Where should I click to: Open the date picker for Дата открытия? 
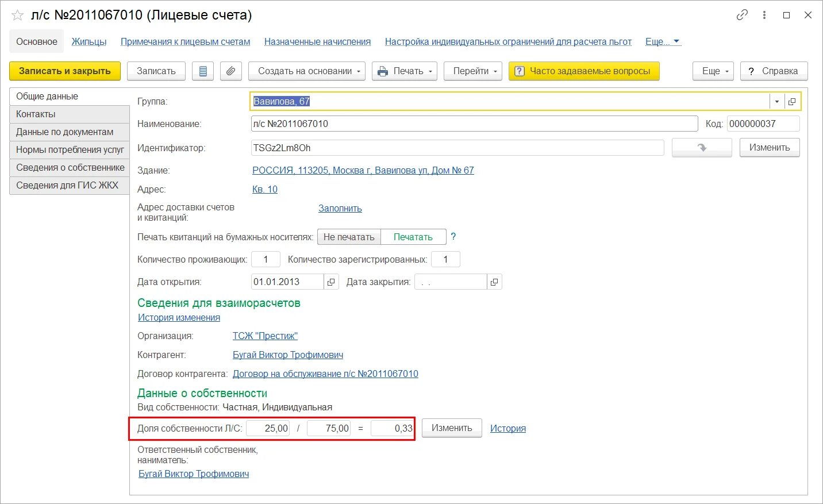[x=331, y=282]
